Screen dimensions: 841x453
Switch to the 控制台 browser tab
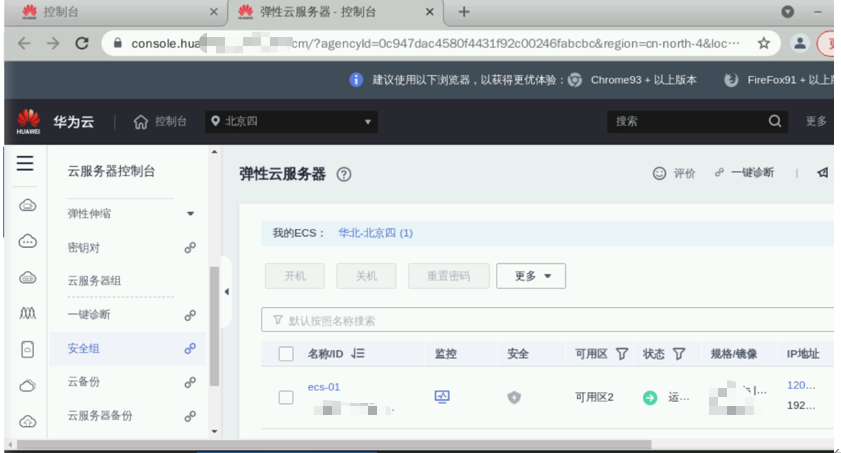110,12
